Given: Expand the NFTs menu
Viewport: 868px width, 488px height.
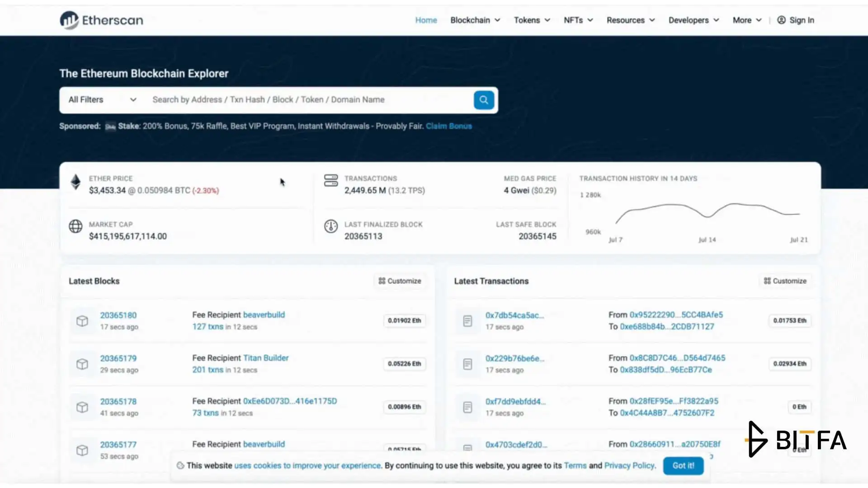Looking at the screenshot, I should coord(578,20).
